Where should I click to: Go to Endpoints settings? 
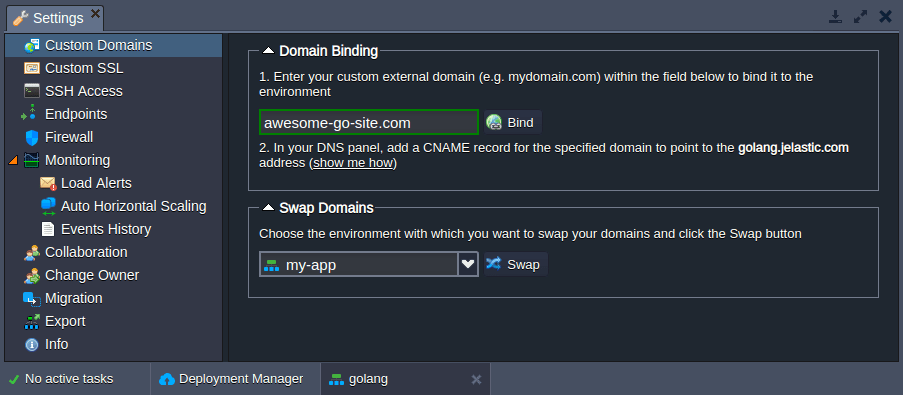click(x=113, y=115)
